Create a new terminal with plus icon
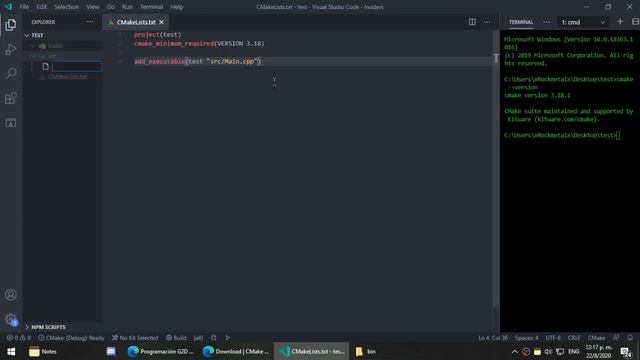 click(x=620, y=22)
